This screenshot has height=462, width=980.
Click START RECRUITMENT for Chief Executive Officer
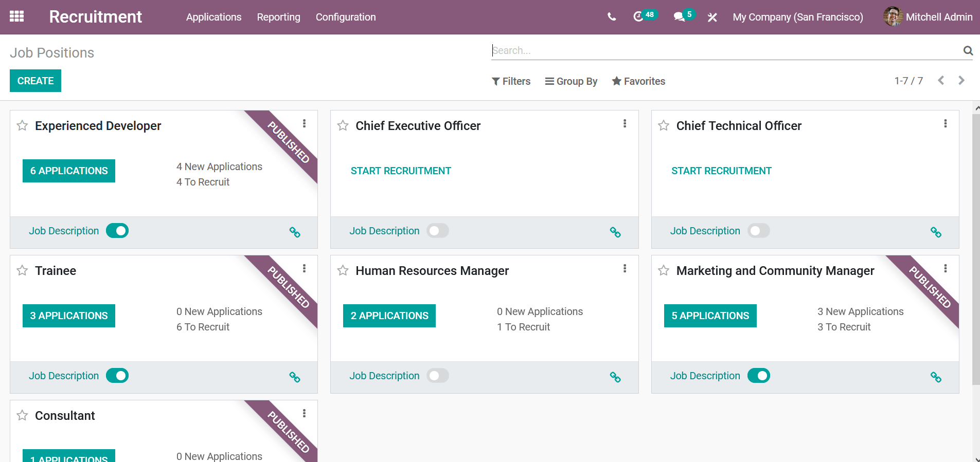[x=400, y=171]
